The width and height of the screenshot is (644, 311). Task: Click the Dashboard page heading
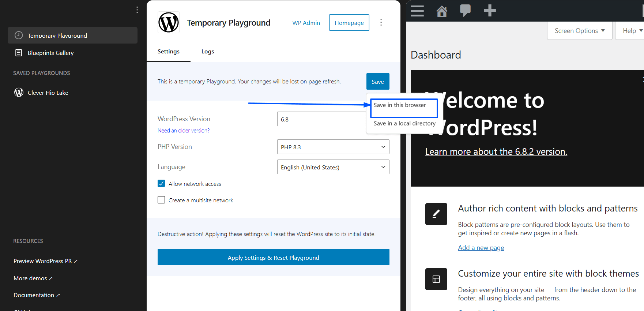(436, 55)
